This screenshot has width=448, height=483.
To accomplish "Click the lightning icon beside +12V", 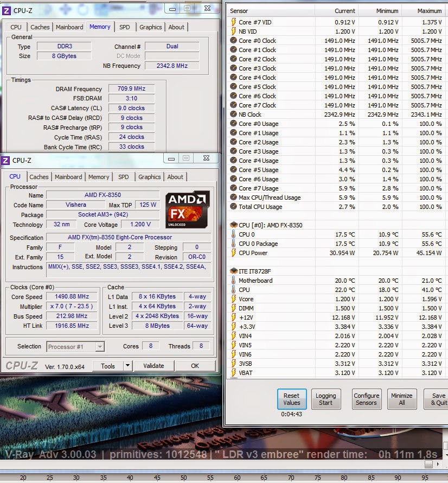I will (x=233, y=317).
